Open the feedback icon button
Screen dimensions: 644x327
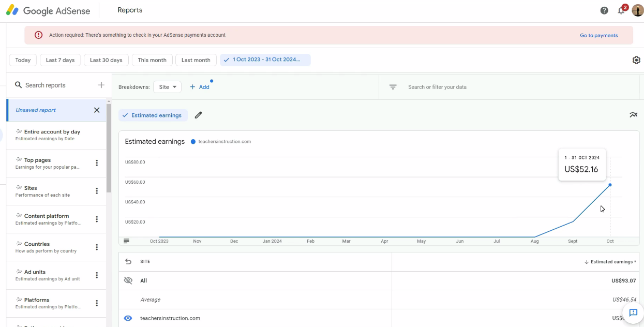[633, 313]
